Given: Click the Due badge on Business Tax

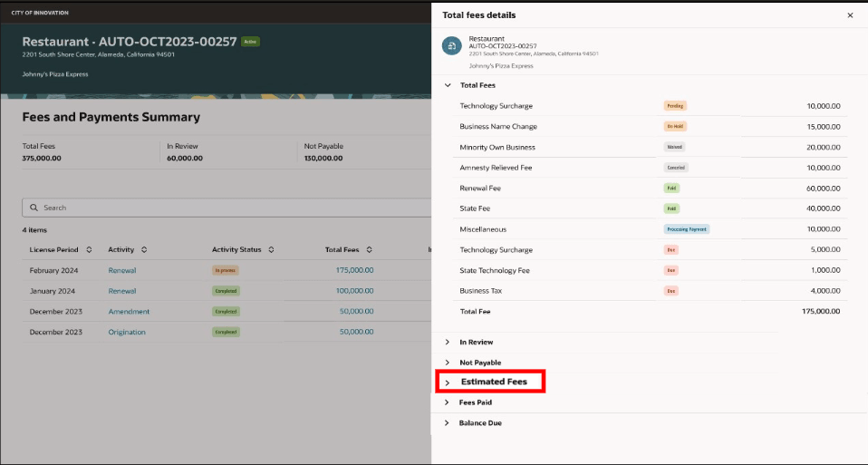Looking at the screenshot, I should [x=670, y=291].
